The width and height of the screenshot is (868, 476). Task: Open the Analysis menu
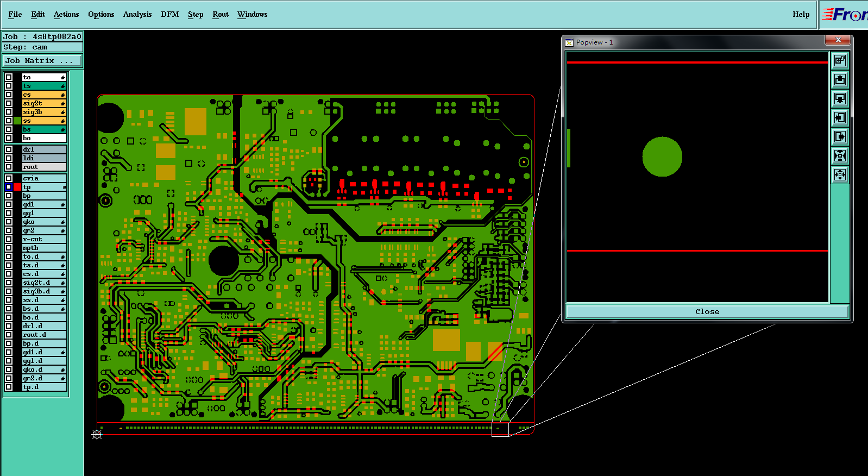click(x=137, y=15)
